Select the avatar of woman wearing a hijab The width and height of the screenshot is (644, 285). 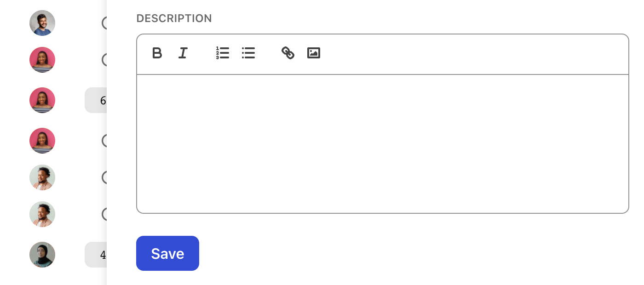point(42,255)
